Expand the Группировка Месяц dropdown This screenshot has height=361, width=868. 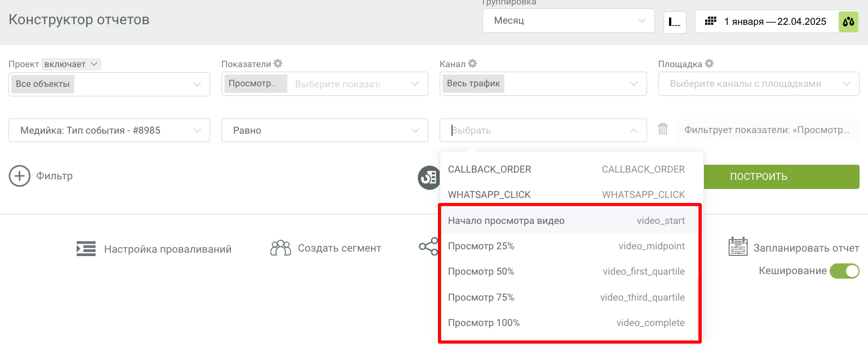[568, 21]
